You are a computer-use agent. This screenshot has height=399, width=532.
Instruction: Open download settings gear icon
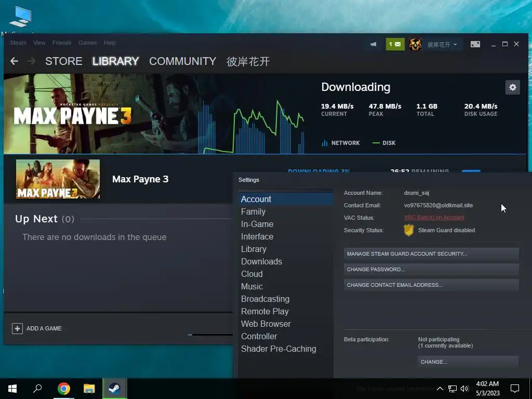click(x=512, y=87)
